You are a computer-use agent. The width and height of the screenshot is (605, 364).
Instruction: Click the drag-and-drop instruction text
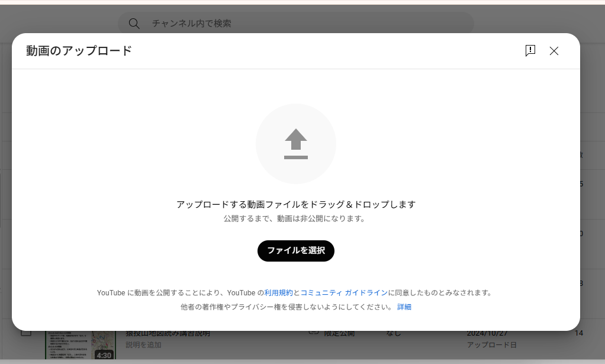click(x=296, y=204)
